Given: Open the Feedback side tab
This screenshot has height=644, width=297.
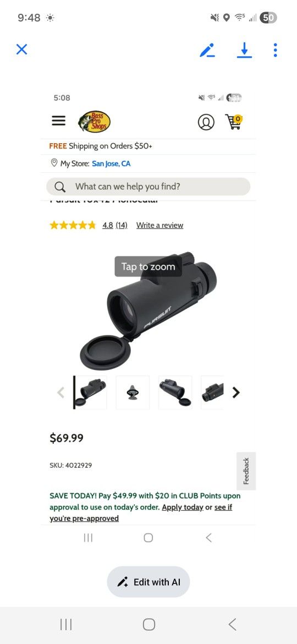Looking at the screenshot, I should tap(246, 471).
